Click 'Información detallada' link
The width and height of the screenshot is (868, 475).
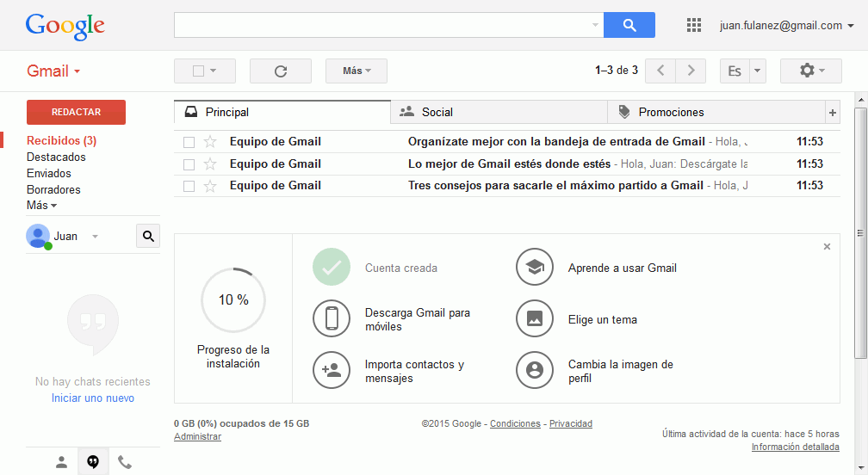pyautogui.click(x=795, y=447)
